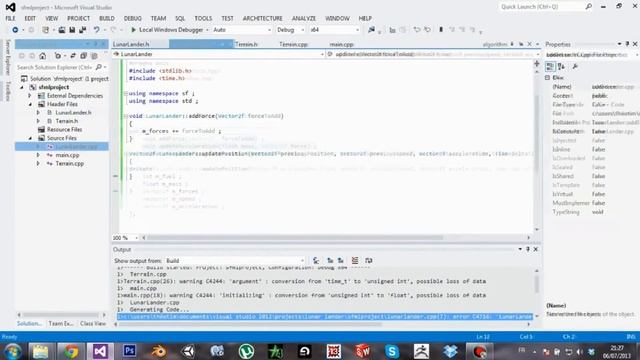Viewport: 640px width, 360px height.
Task: Open the Auto debugger type dropdown
Action: pyautogui.click(x=242, y=30)
